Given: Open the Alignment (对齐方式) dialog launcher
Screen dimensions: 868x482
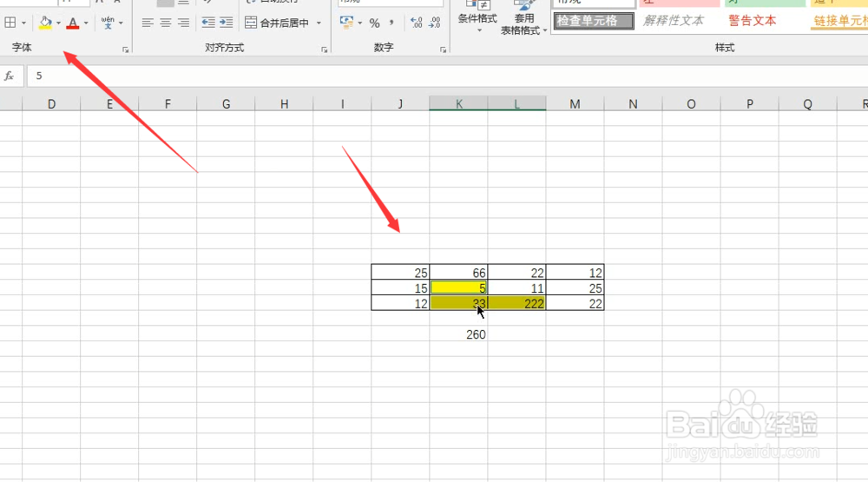Looking at the screenshot, I should tap(325, 50).
